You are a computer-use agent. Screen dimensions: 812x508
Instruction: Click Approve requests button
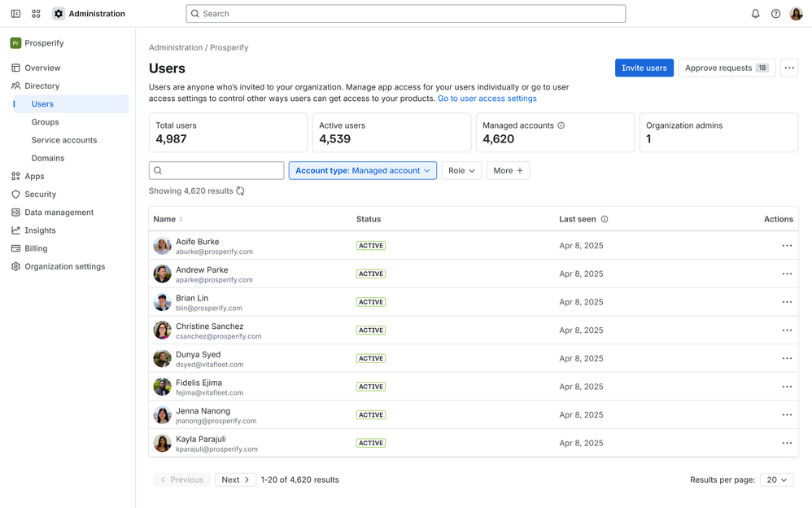(727, 68)
